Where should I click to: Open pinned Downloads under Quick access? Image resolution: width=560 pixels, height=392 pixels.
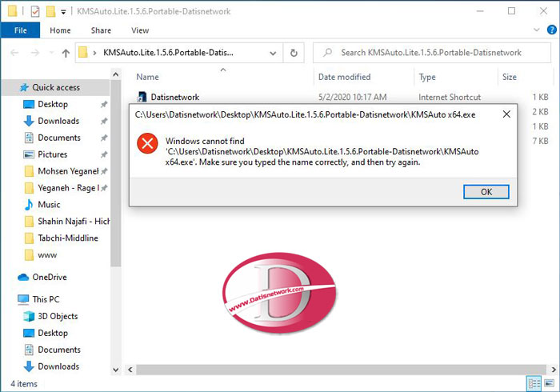coord(58,121)
